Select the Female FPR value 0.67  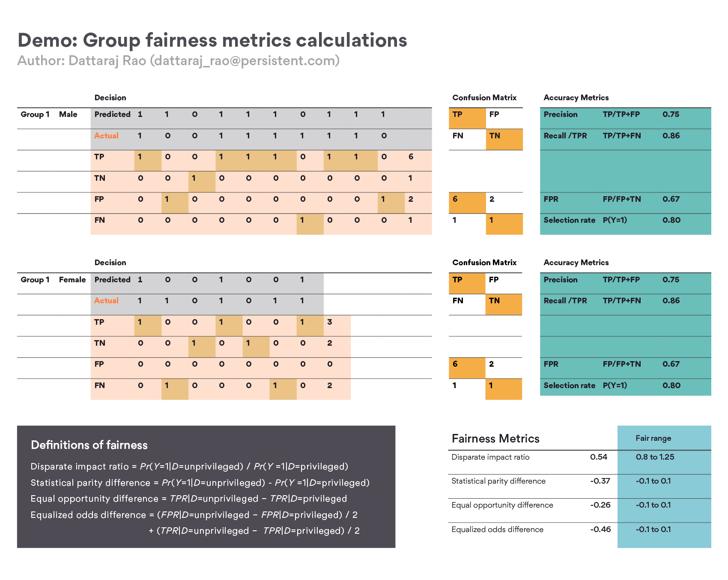671,364
